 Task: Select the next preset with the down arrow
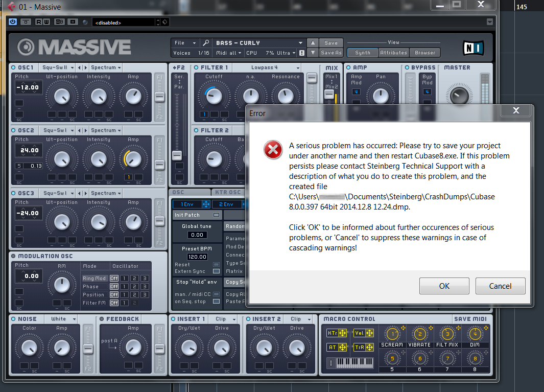coord(313,53)
